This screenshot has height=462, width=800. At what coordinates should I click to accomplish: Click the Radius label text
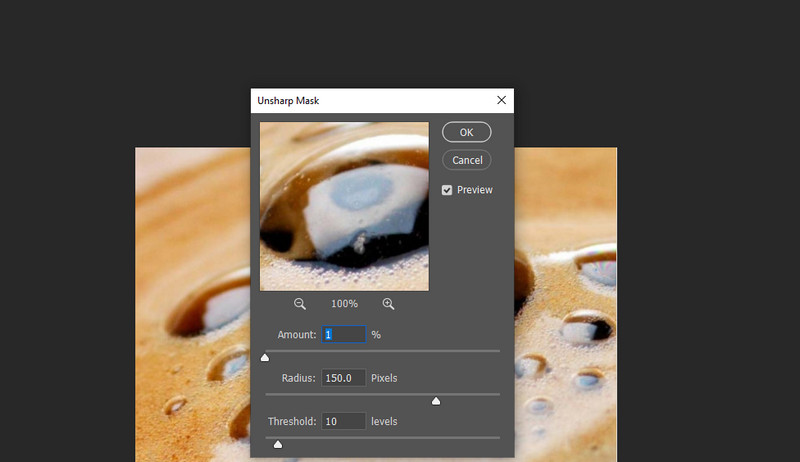pos(298,378)
